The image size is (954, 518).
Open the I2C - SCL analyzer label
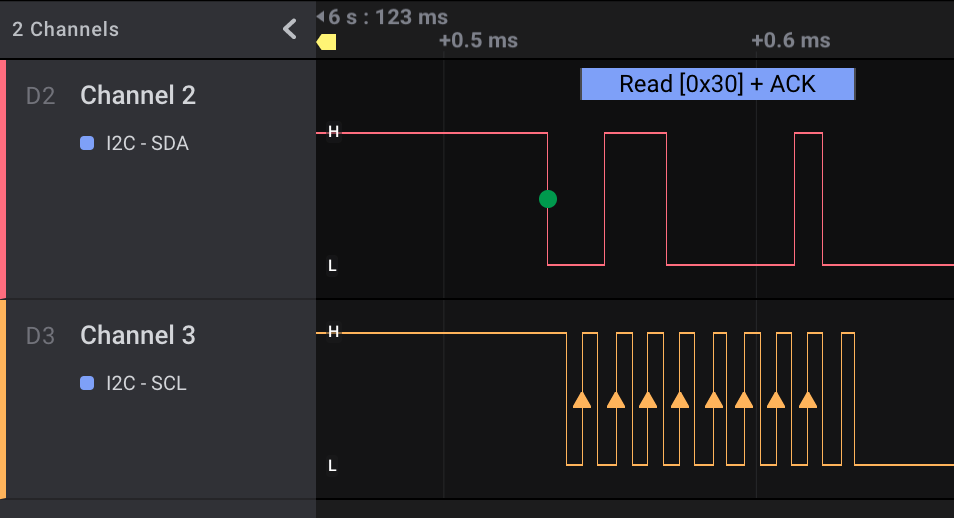coord(146,383)
